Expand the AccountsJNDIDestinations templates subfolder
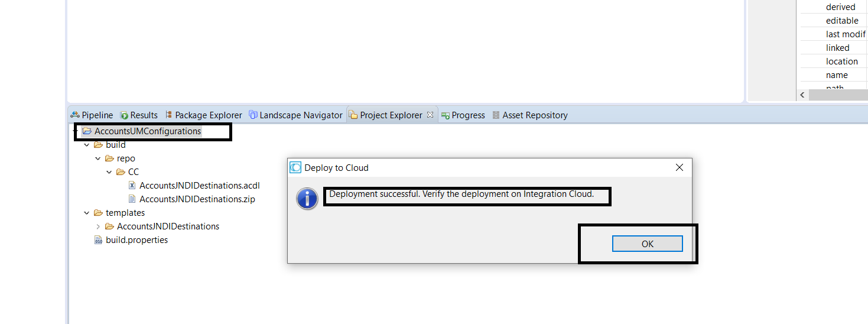This screenshot has height=324, width=868. point(98,226)
